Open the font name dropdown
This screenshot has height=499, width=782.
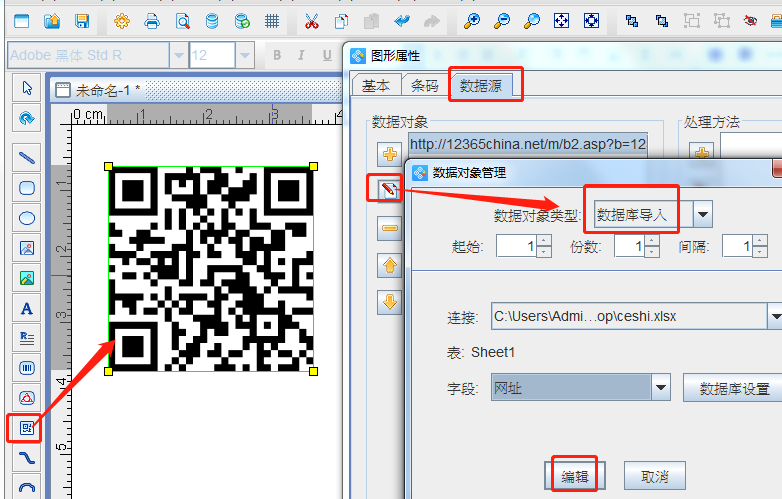(178, 56)
